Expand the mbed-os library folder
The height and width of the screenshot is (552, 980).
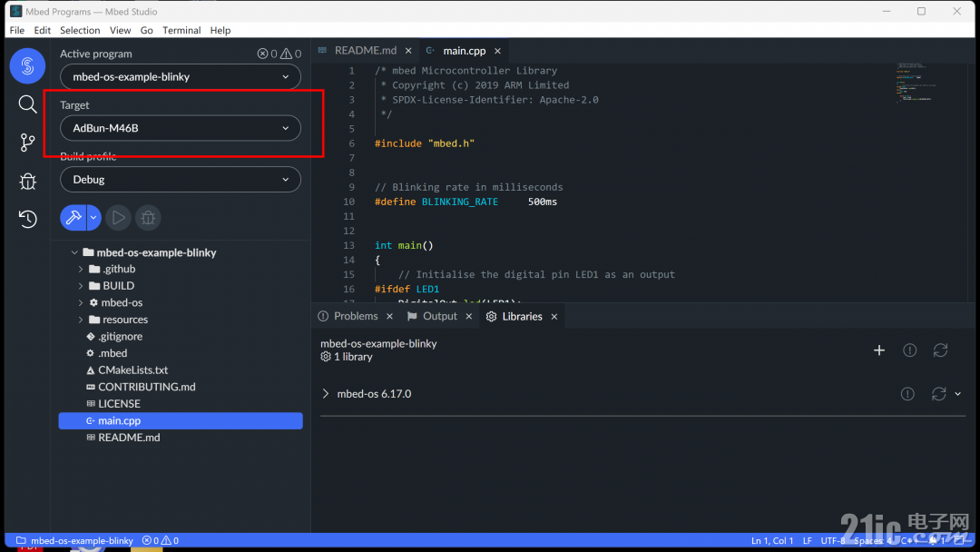pyautogui.click(x=81, y=302)
